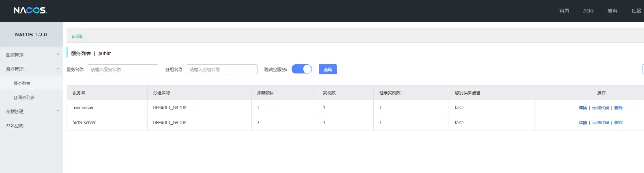This screenshot has height=173, width=644.
Task: Delete the user-server service via 删除
Action: click(x=618, y=108)
